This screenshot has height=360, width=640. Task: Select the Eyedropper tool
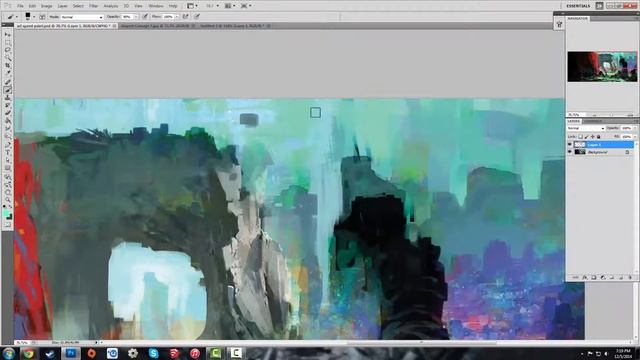click(8, 74)
